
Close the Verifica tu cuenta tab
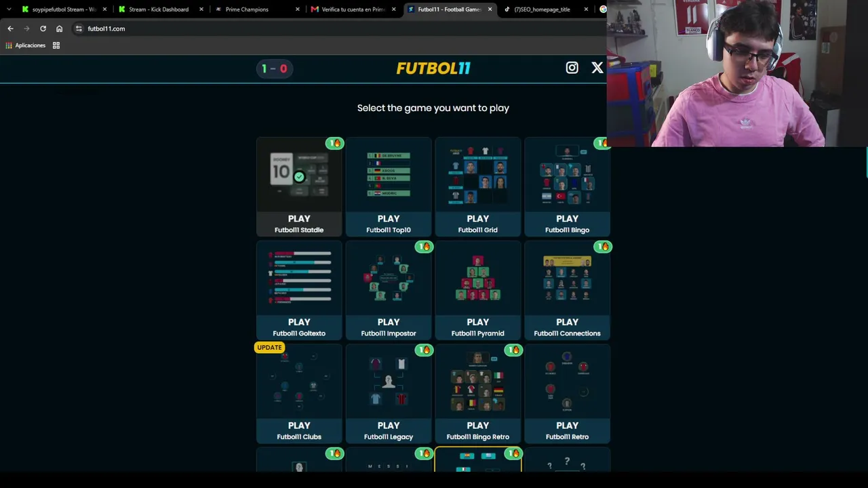pyautogui.click(x=394, y=9)
